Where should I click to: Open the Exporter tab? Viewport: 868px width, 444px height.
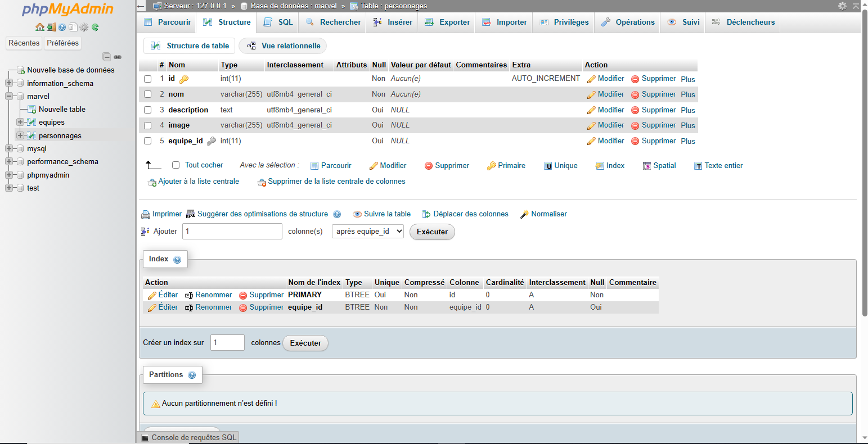pyautogui.click(x=447, y=22)
